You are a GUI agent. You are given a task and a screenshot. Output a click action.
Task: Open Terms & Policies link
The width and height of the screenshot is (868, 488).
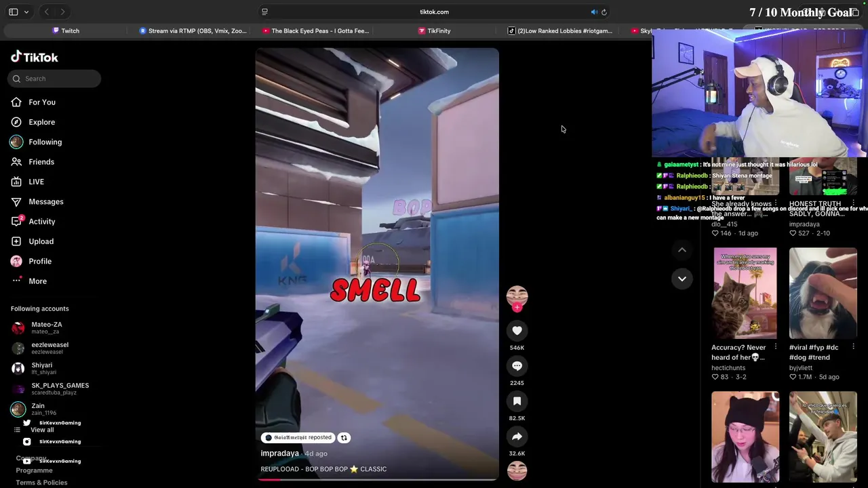click(x=41, y=483)
